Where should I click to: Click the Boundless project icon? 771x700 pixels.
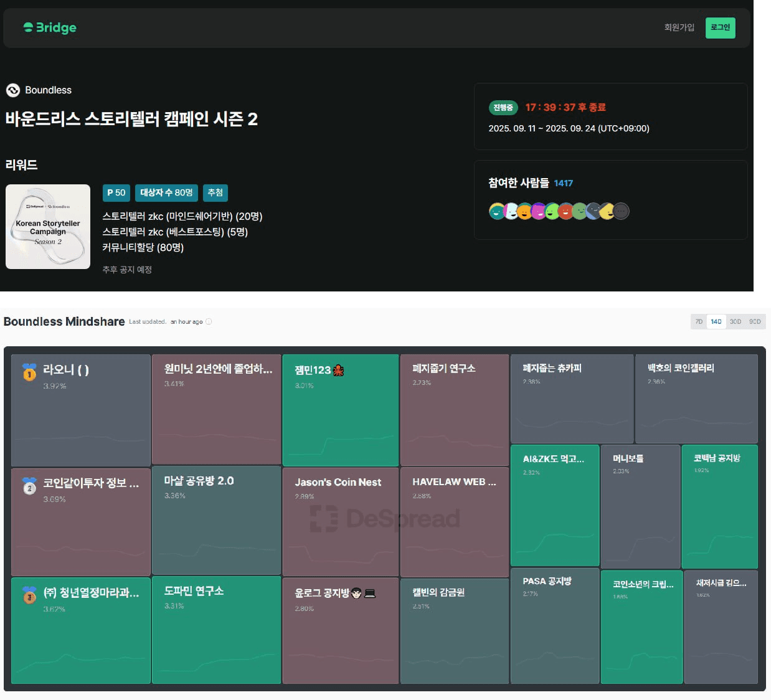click(x=13, y=90)
